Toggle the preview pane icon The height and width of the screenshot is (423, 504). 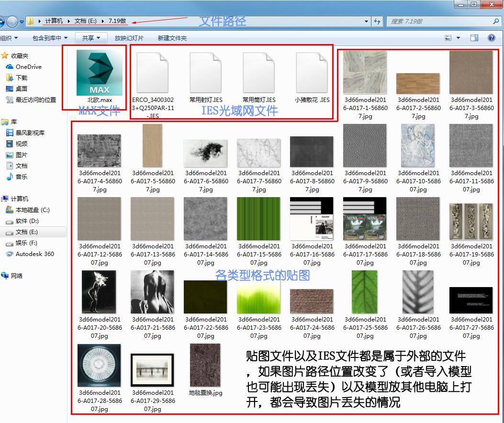point(474,37)
